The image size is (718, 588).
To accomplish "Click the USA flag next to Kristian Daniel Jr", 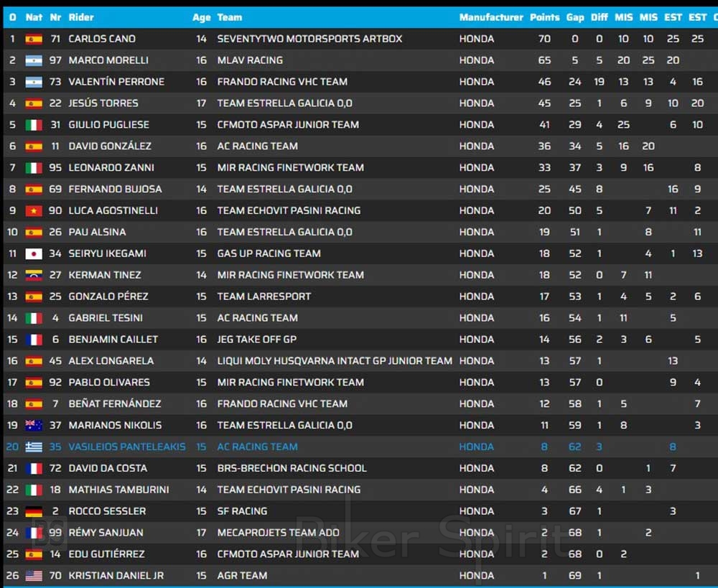I will click(34, 576).
